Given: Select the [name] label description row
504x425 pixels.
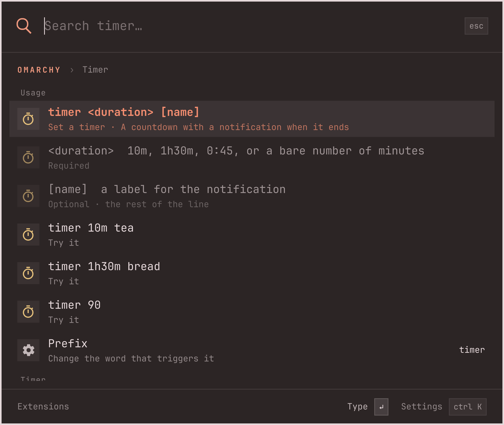Looking at the screenshot, I should [252, 196].
